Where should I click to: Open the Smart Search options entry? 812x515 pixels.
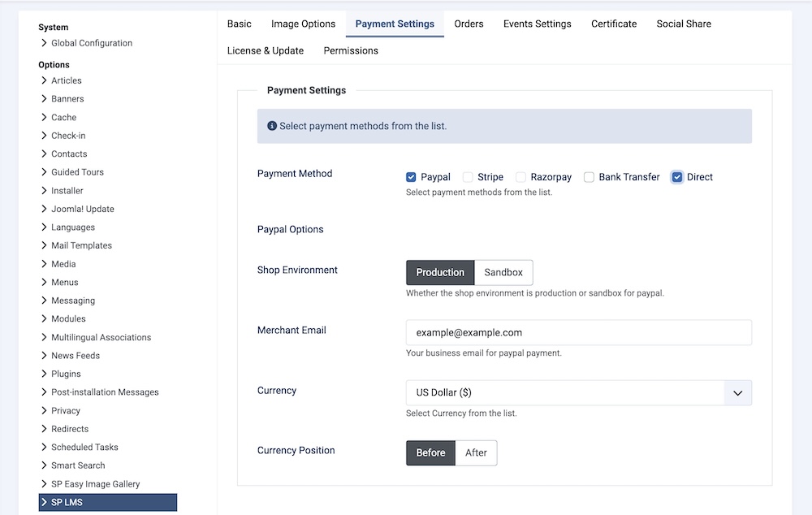click(x=78, y=465)
